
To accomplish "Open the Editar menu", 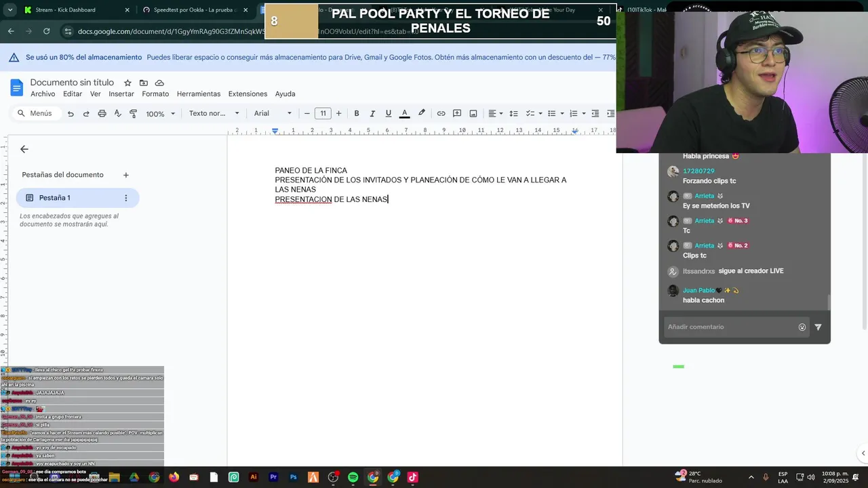I will click(73, 94).
